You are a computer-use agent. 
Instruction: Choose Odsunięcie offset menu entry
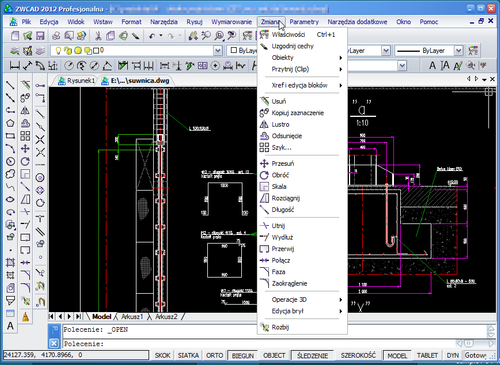302,136
